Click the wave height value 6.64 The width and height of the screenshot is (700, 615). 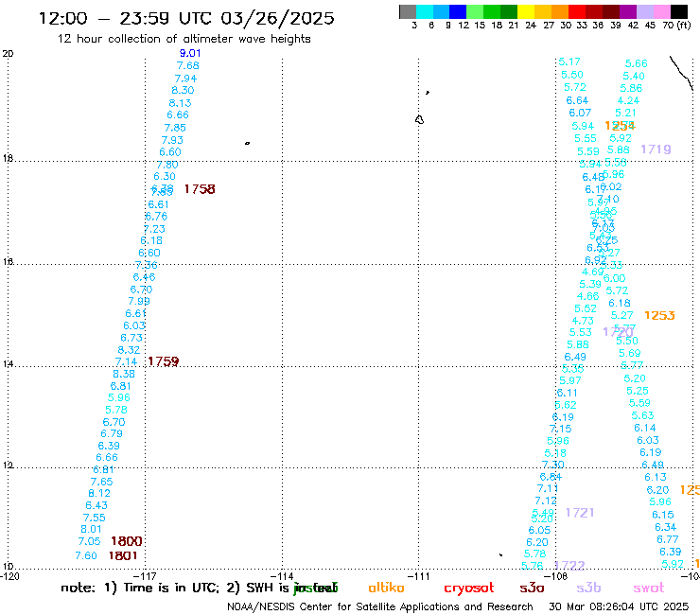pyautogui.click(x=577, y=100)
